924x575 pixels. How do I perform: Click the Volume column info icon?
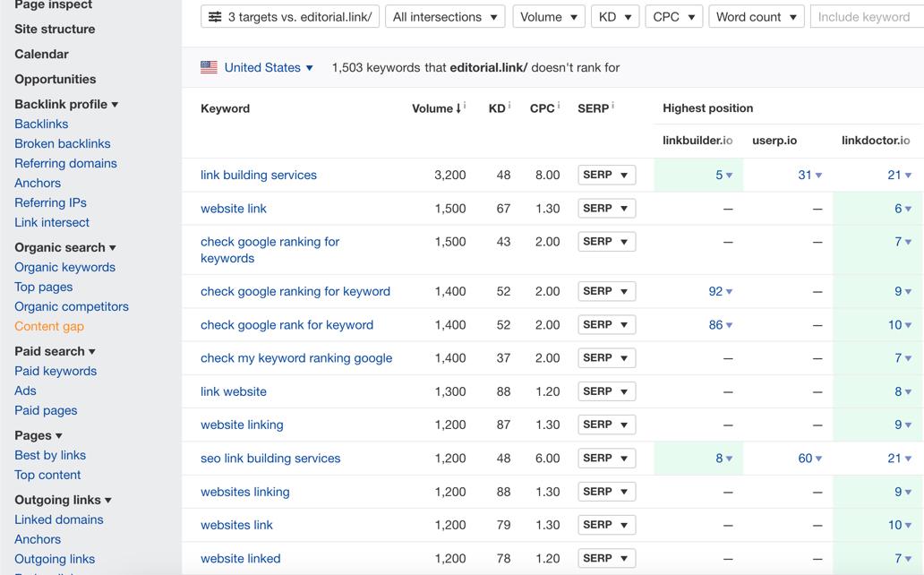[465, 106]
